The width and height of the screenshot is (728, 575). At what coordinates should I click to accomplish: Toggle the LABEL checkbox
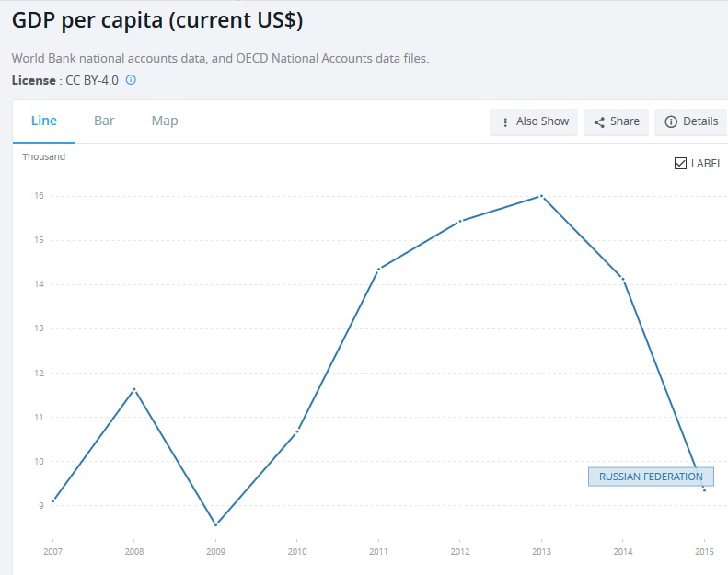(681, 164)
